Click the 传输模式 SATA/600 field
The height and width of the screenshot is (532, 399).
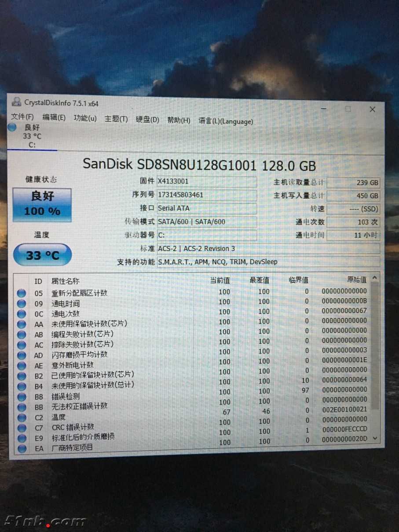pyautogui.click(x=207, y=222)
